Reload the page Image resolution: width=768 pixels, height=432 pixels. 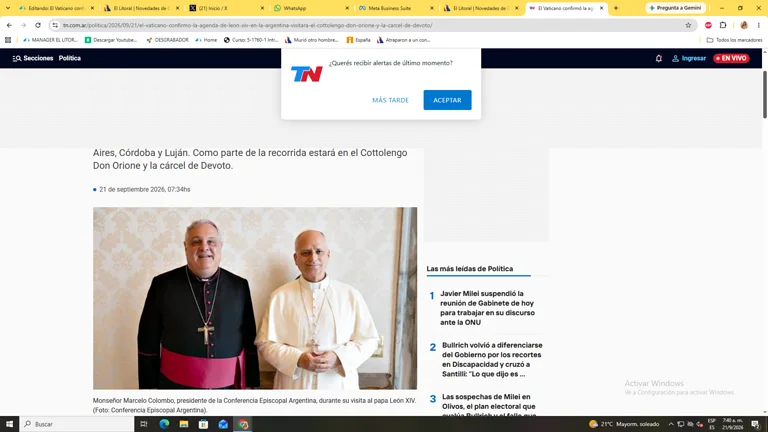tap(38, 25)
